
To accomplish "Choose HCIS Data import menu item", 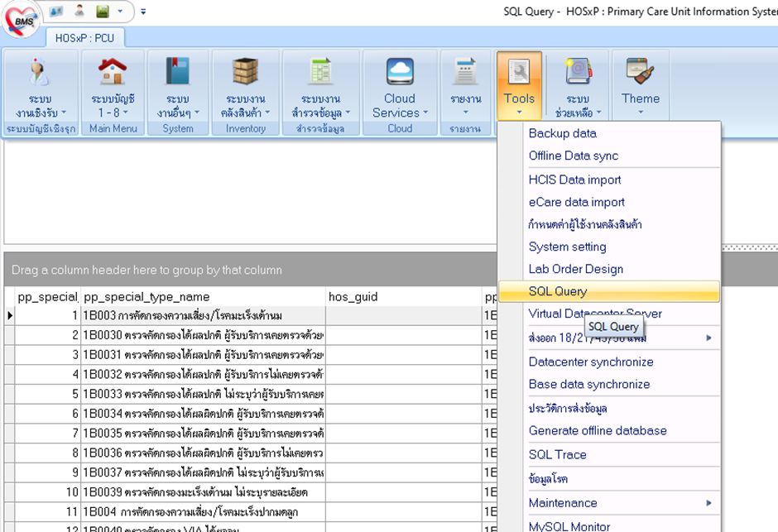I will click(x=609, y=180).
